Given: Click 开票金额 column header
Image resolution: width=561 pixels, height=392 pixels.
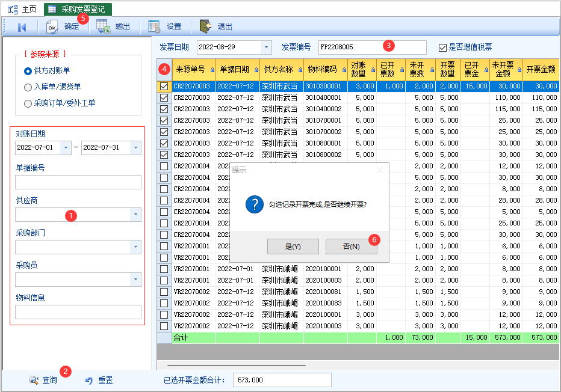Looking at the screenshot, I should pyautogui.click(x=541, y=70).
